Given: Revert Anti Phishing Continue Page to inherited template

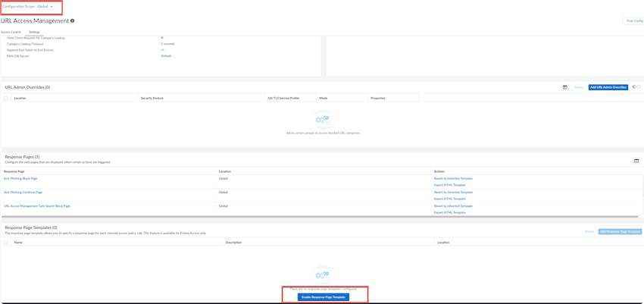Looking at the screenshot, I should click(x=453, y=193).
